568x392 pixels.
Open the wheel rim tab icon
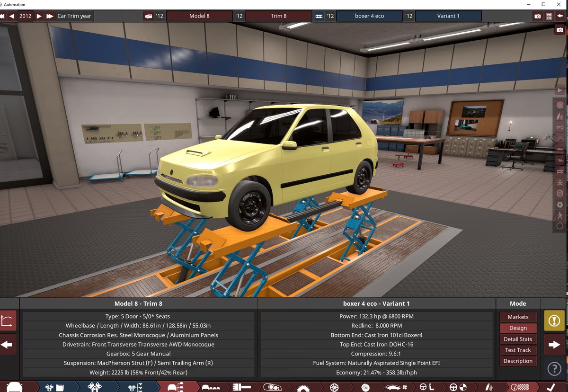pos(334,388)
